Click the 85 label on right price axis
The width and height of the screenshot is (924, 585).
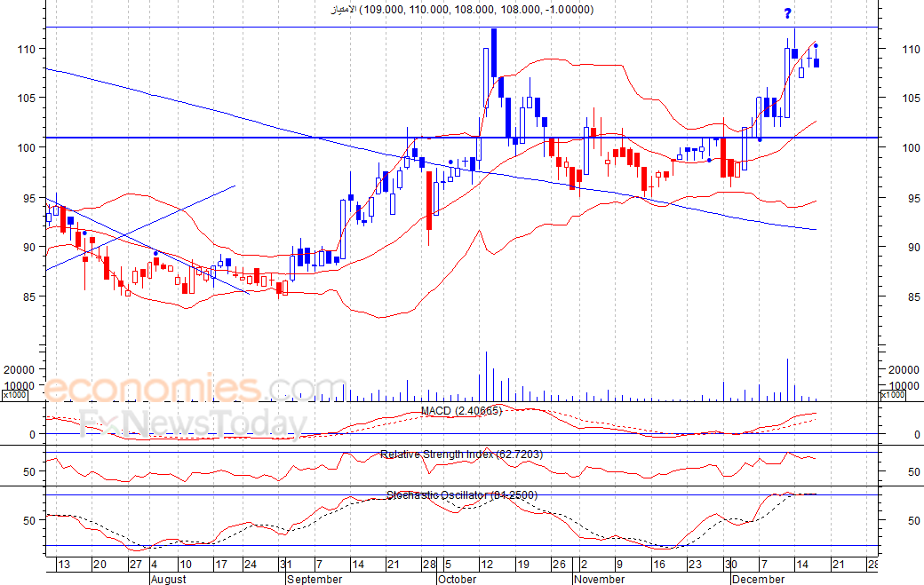(914, 297)
